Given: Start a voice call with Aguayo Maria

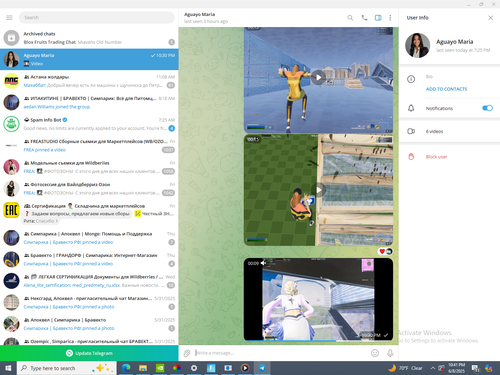Looking at the screenshot, I should 364,18.
